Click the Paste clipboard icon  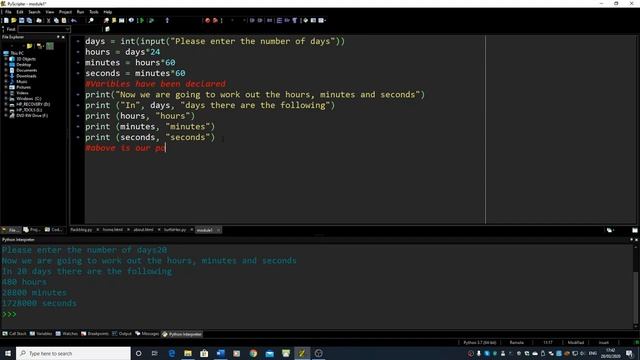[64, 20]
